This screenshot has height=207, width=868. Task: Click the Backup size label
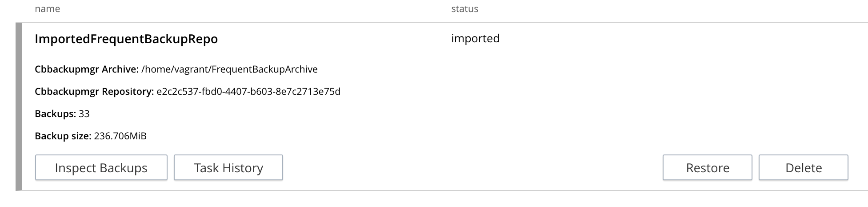(x=63, y=136)
